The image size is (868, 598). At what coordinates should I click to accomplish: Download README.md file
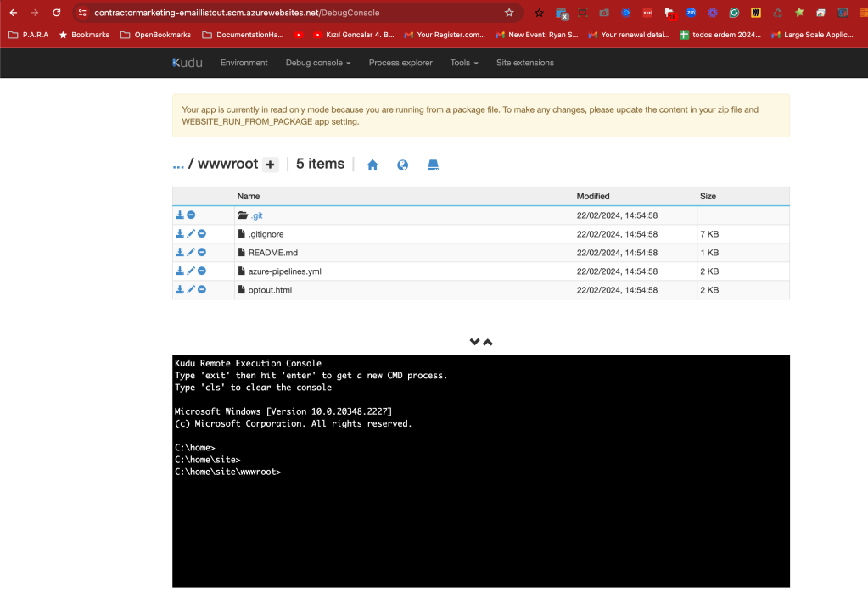pos(180,252)
